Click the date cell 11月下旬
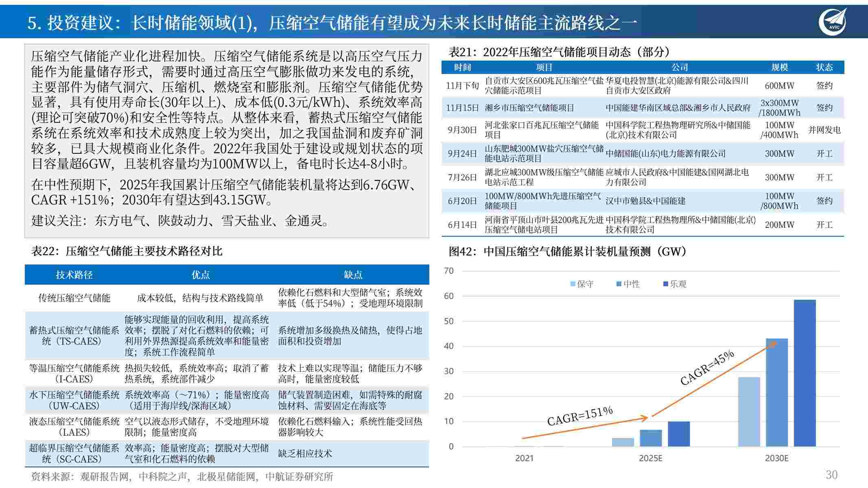This screenshot has width=868, height=488. (463, 86)
